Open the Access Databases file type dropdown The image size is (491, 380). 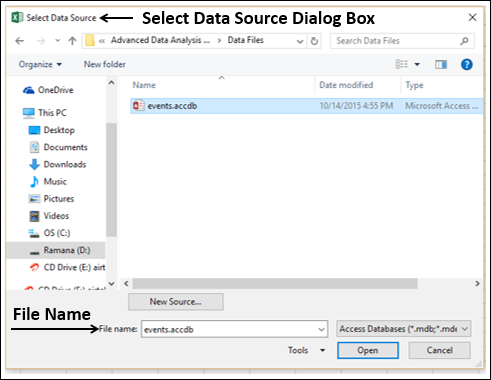click(x=404, y=329)
